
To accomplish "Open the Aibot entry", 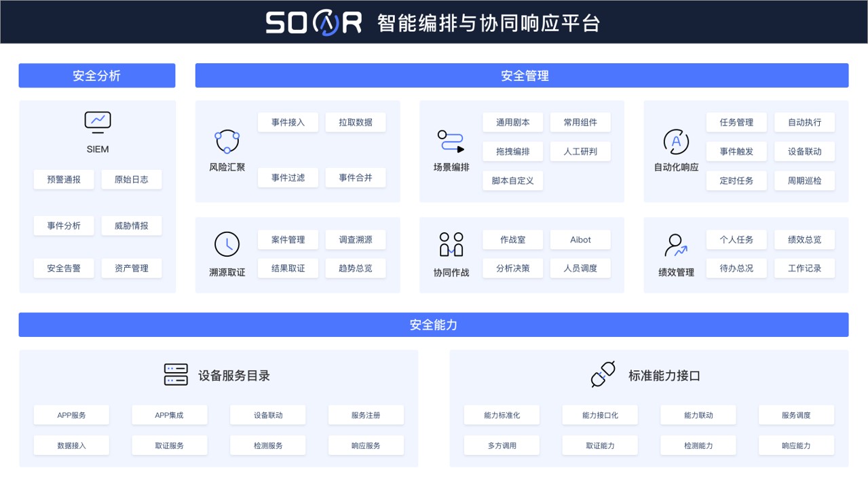I will click(580, 240).
